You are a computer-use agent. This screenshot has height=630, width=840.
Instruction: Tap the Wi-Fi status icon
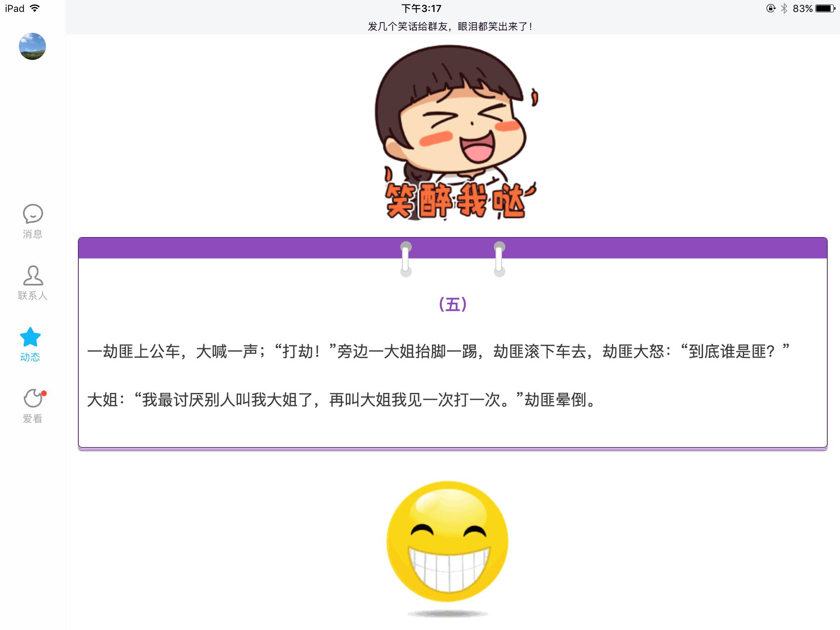click(35, 8)
